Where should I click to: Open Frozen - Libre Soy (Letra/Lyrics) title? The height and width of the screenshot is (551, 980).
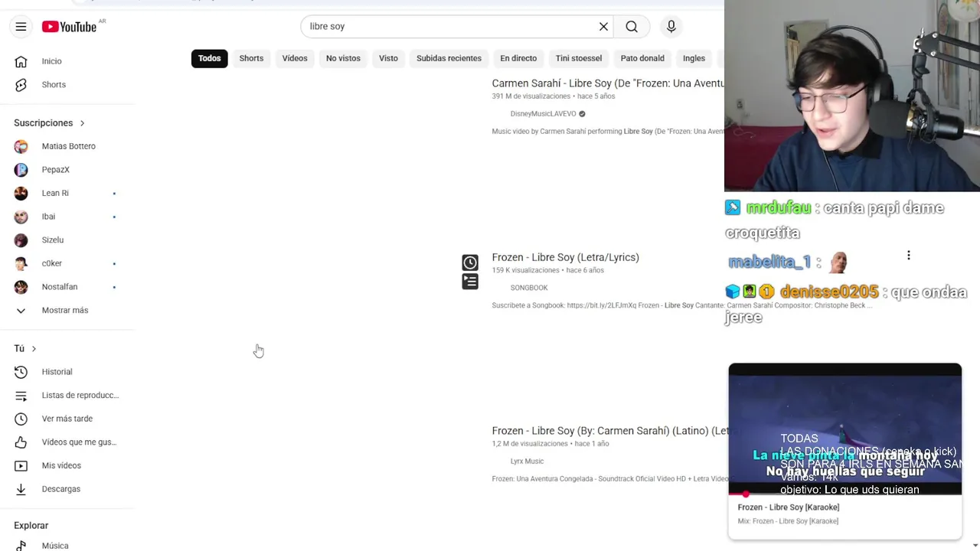(x=565, y=257)
